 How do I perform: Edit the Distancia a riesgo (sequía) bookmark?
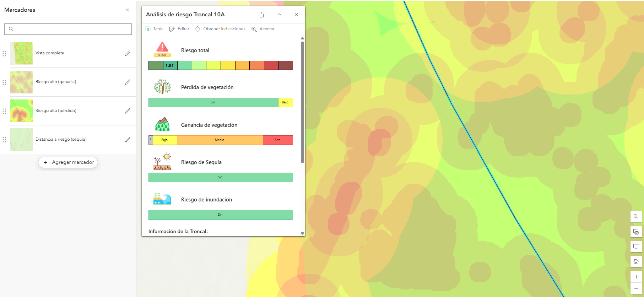click(128, 140)
